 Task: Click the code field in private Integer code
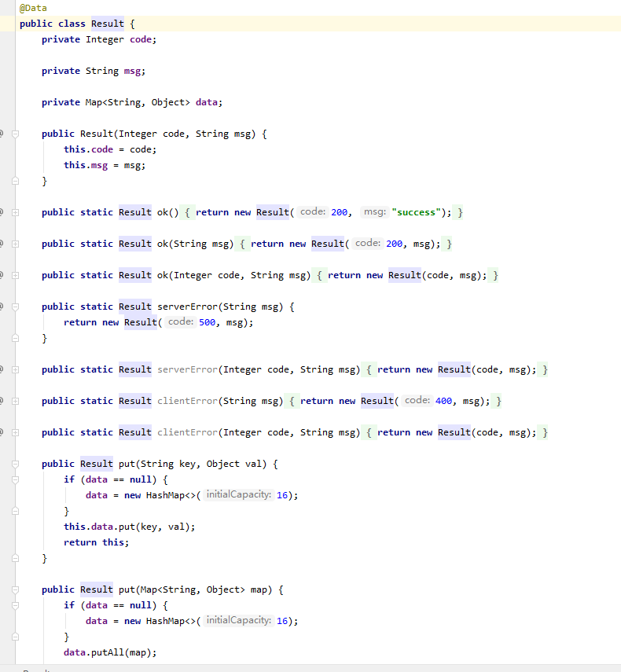pos(141,39)
